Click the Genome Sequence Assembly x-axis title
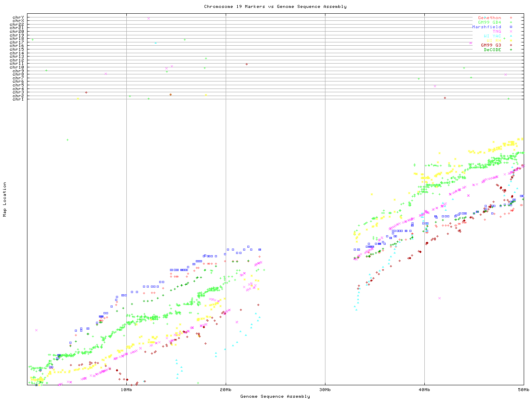 point(275,397)
